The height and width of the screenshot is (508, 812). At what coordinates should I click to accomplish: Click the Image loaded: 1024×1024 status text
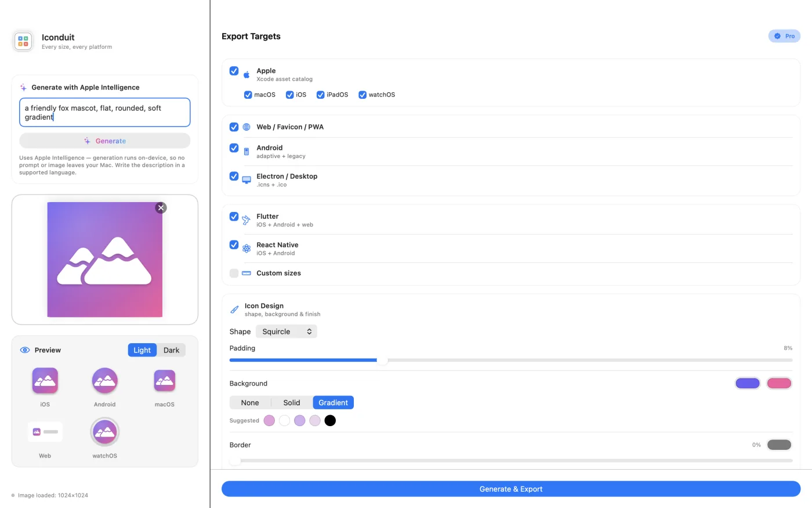tap(53, 495)
